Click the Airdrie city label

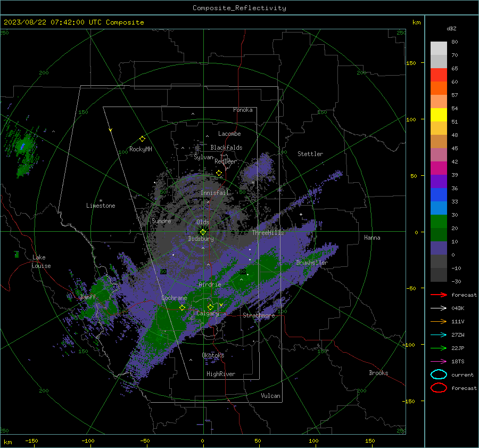pyautogui.click(x=210, y=284)
